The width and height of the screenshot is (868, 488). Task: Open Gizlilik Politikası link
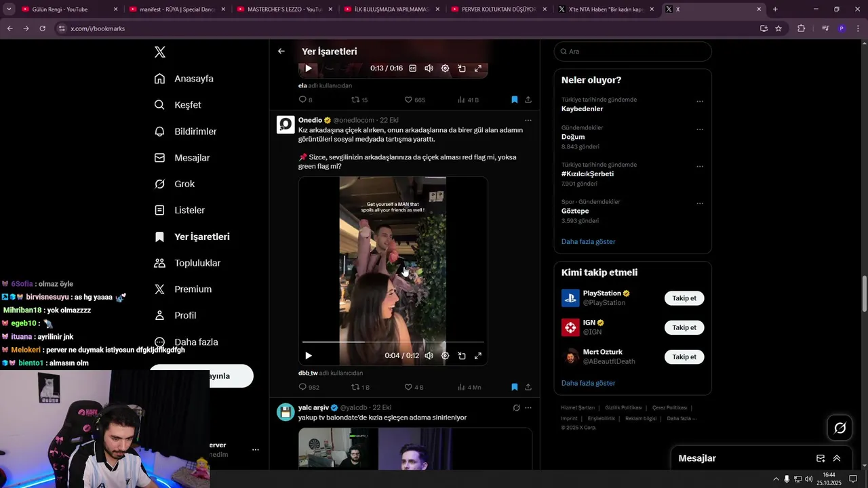click(x=623, y=408)
